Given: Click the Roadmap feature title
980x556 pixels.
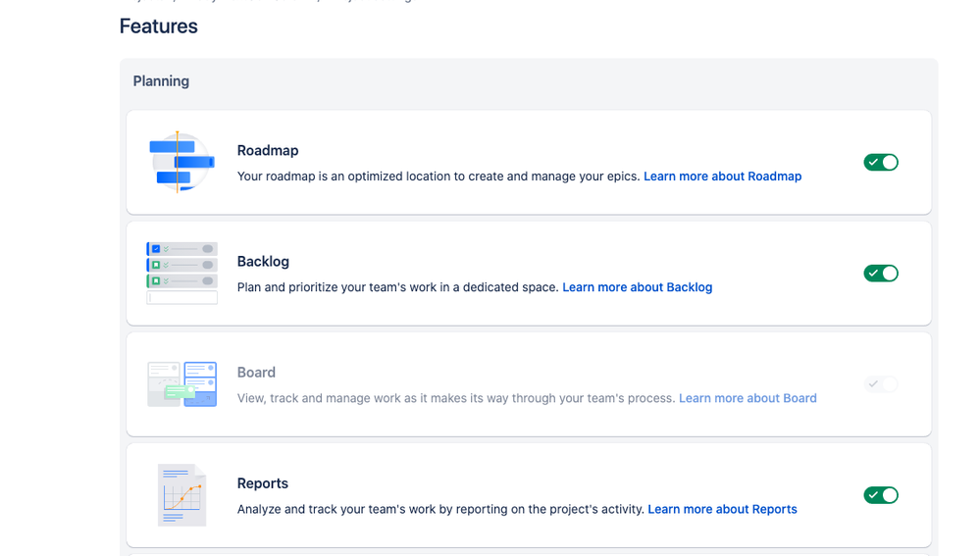Looking at the screenshot, I should [x=268, y=150].
